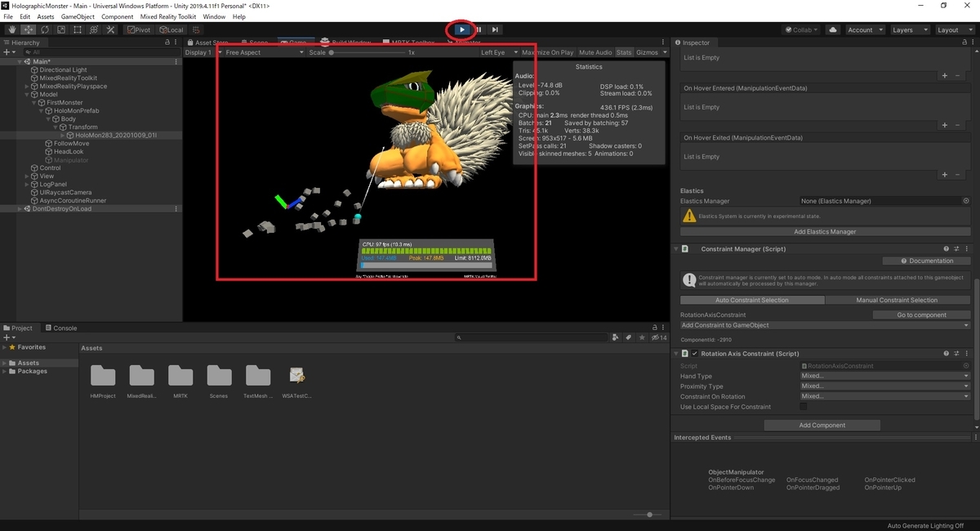Select the combined Transform tool
This screenshot has width=980, height=531.
click(x=93, y=29)
